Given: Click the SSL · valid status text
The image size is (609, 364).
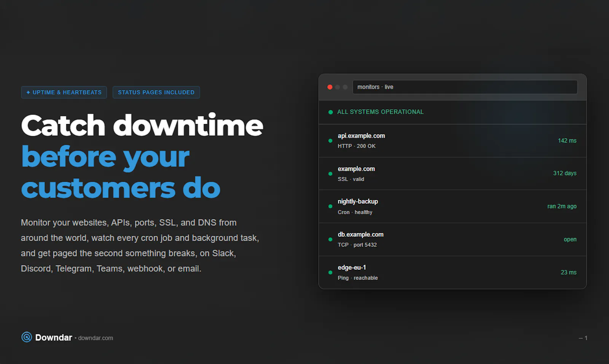Looking at the screenshot, I should pyautogui.click(x=351, y=179).
